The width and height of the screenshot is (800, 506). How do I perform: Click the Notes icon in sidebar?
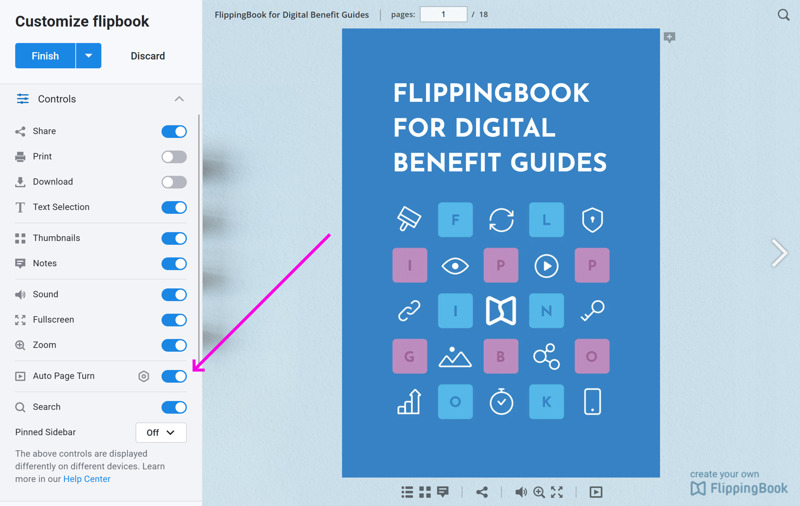[20, 264]
